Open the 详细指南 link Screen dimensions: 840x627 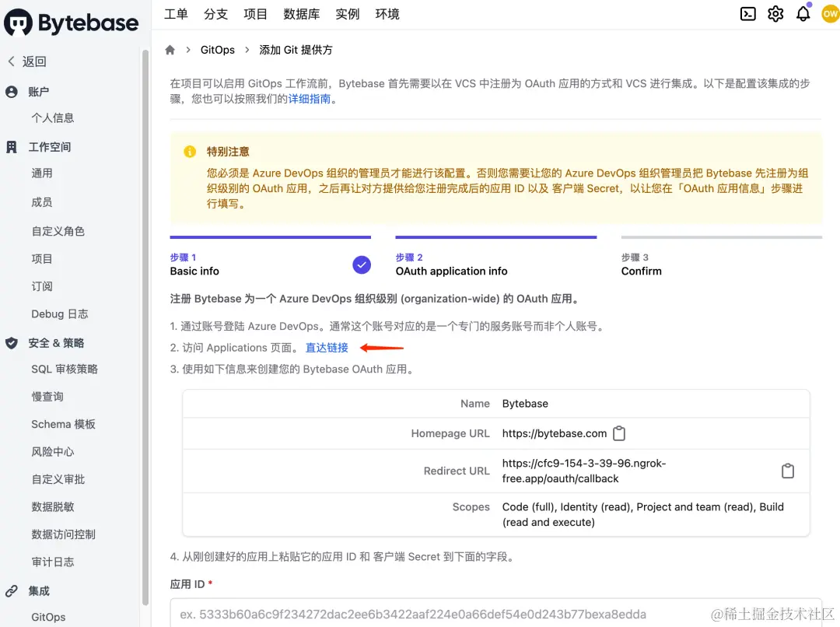tap(309, 99)
